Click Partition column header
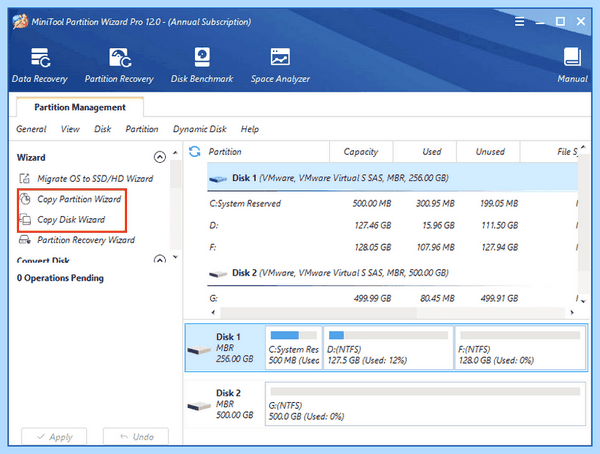This screenshot has width=600, height=454. (x=268, y=152)
